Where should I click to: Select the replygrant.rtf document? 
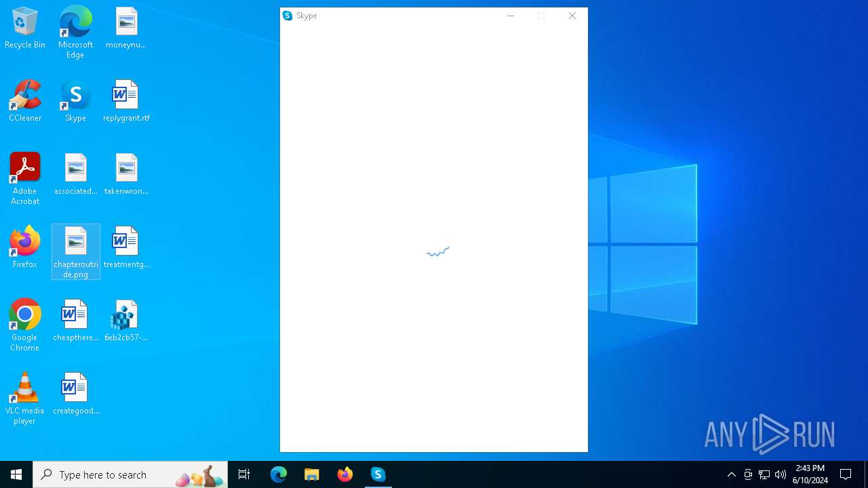[126, 102]
